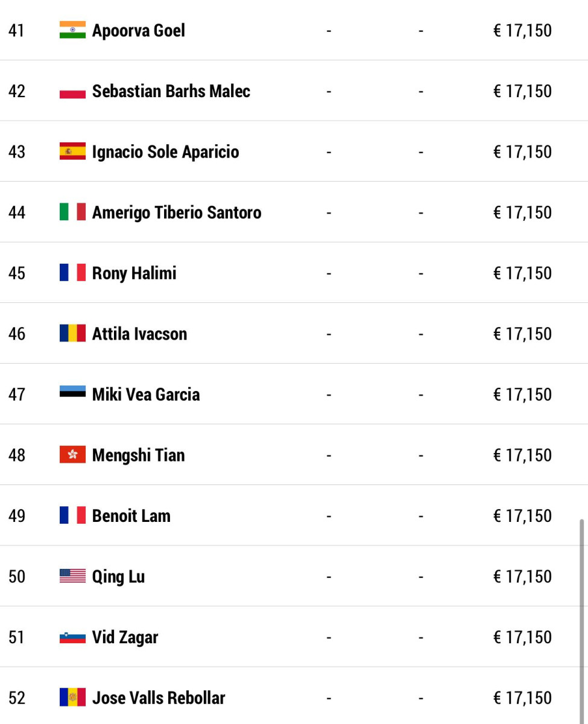Select Amerigo Tiberio Santoro's name
Viewport: 588px width, 724px height.
click(x=177, y=212)
